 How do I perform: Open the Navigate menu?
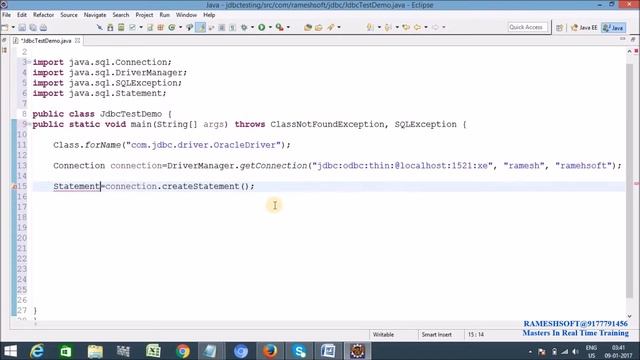(95, 15)
